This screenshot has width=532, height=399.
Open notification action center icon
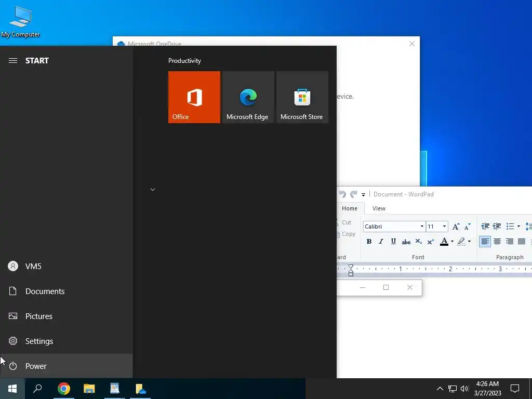pos(515,389)
